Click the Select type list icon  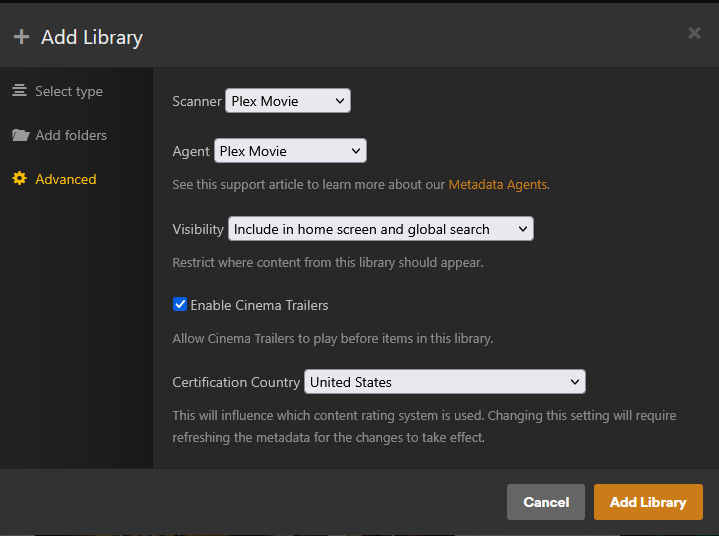coord(19,90)
